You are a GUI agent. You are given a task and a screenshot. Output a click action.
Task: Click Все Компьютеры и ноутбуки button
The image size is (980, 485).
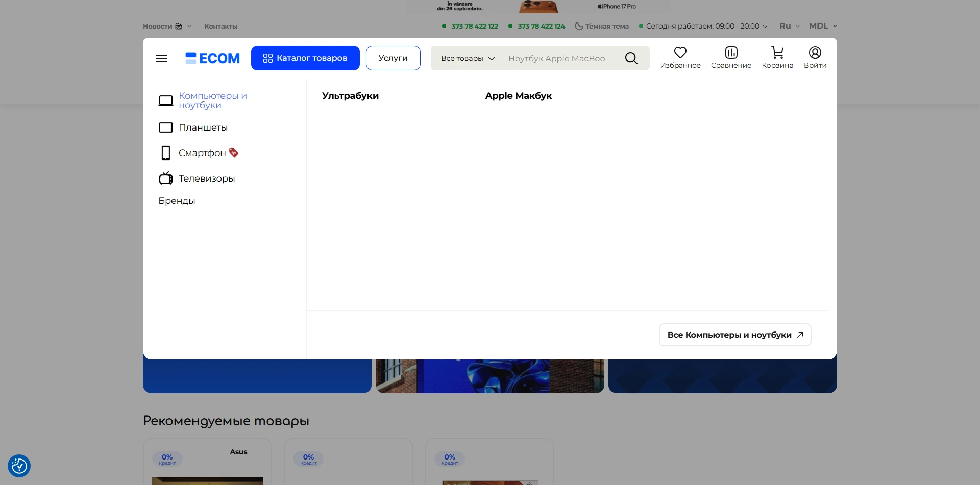735,335
